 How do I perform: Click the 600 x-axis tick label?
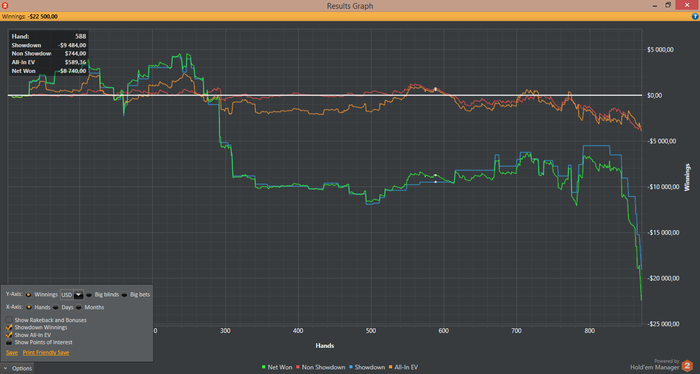[x=443, y=331]
